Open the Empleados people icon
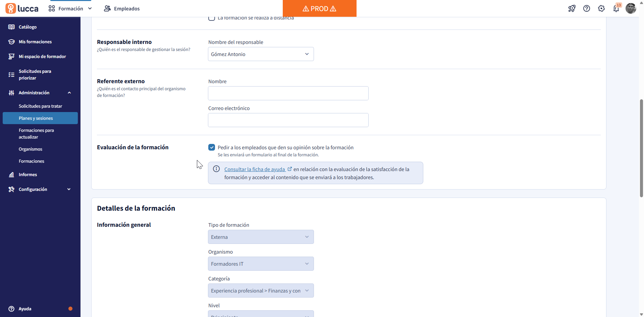Viewport: 644px width, 317px height. click(x=107, y=9)
